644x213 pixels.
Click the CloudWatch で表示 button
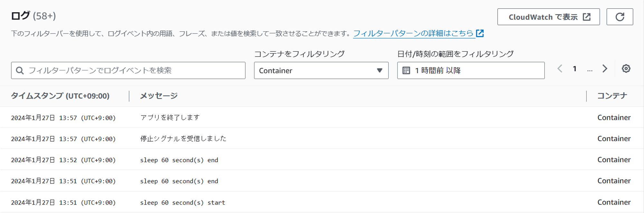click(x=548, y=17)
